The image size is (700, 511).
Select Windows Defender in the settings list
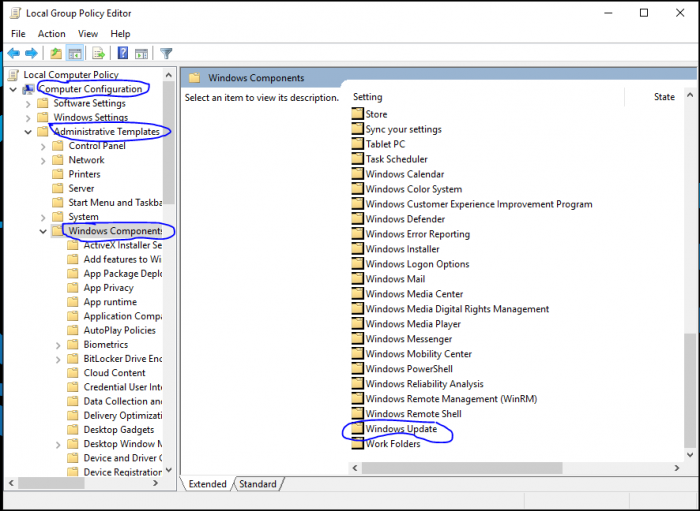[405, 219]
